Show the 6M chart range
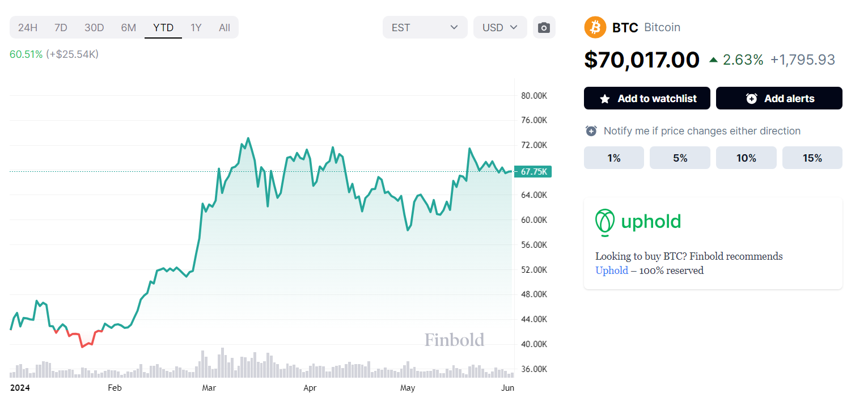 (128, 27)
